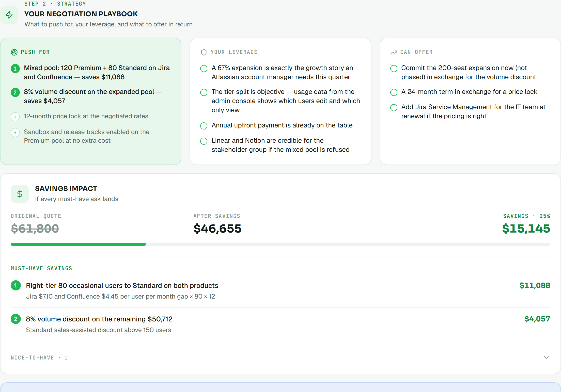Click the trending arrow icon beside Can Offer
561x392 pixels.
[x=394, y=52]
